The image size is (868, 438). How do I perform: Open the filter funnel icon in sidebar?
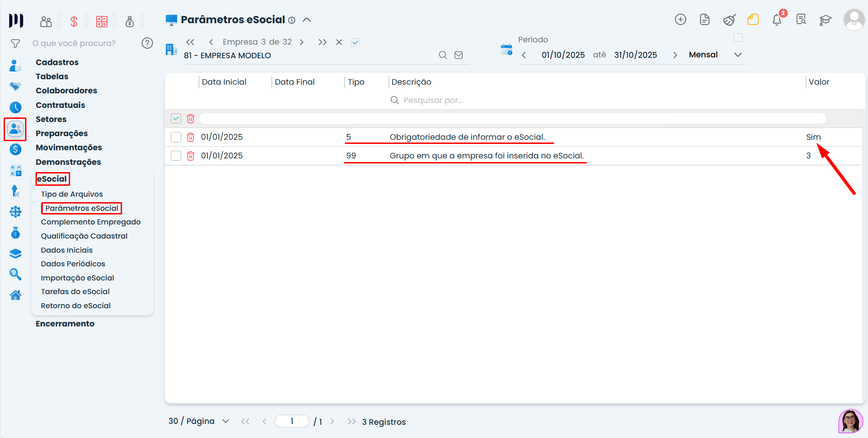[15, 44]
